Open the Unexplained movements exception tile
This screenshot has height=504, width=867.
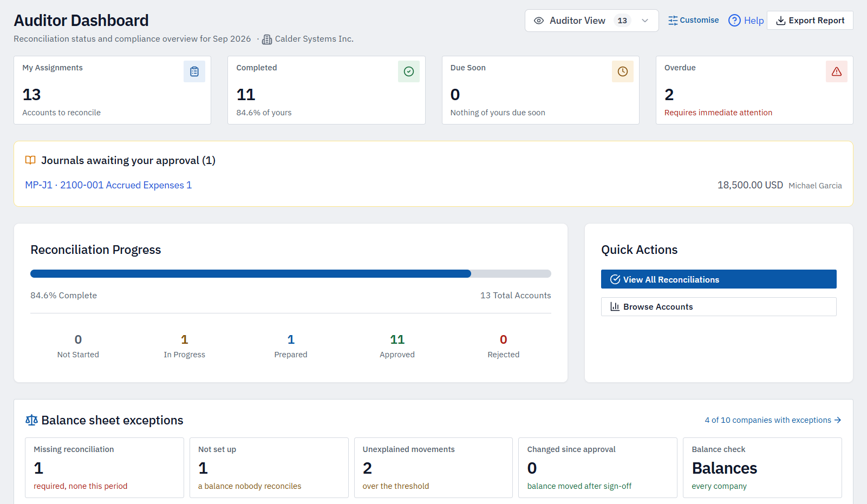tap(433, 468)
